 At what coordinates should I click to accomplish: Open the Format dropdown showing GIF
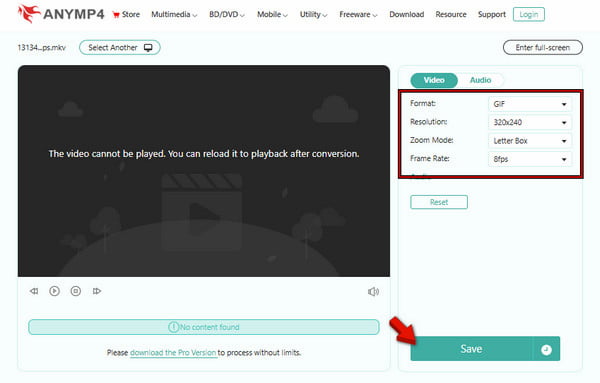[x=530, y=104]
